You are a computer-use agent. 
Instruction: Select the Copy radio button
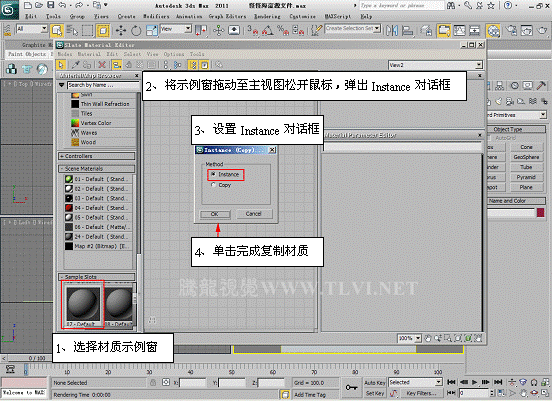coord(213,185)
